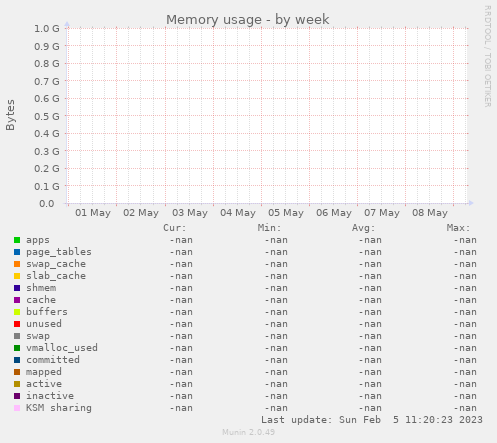
Task: Select the 'swap' legend label
Action: (38, 336)
